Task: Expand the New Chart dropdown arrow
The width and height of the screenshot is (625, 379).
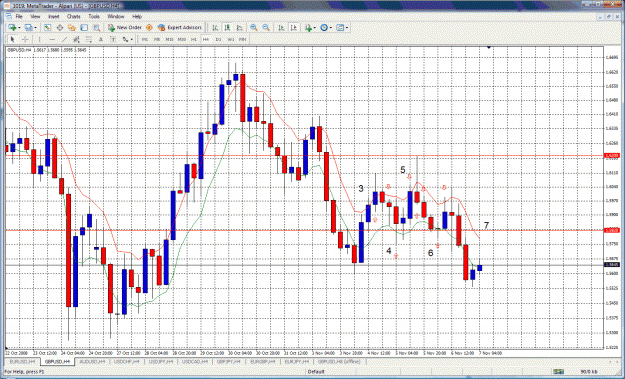Action: point(19,27)
